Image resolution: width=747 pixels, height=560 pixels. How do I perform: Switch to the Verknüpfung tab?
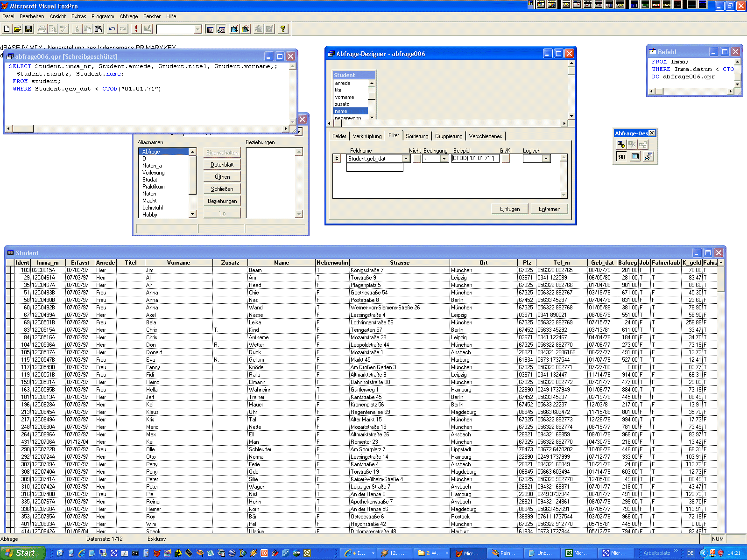click(367, 136)
